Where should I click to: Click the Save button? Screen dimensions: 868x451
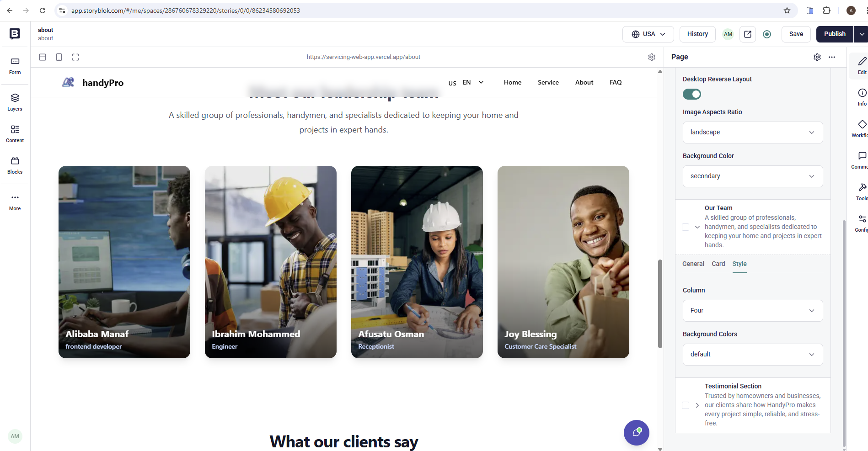796,34
